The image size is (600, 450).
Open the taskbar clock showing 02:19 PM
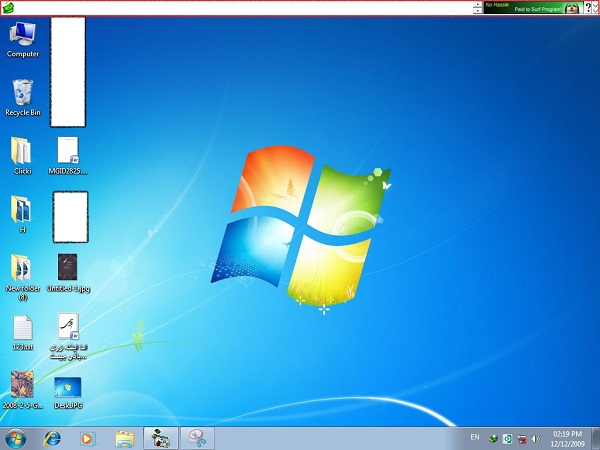[566, 438]
